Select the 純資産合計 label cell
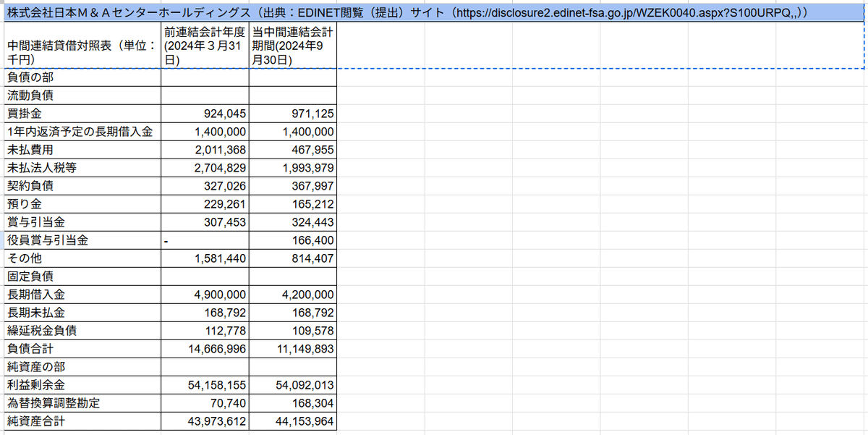Image resolution: width=868 pixels, height=435 pixels. [82, 421]
